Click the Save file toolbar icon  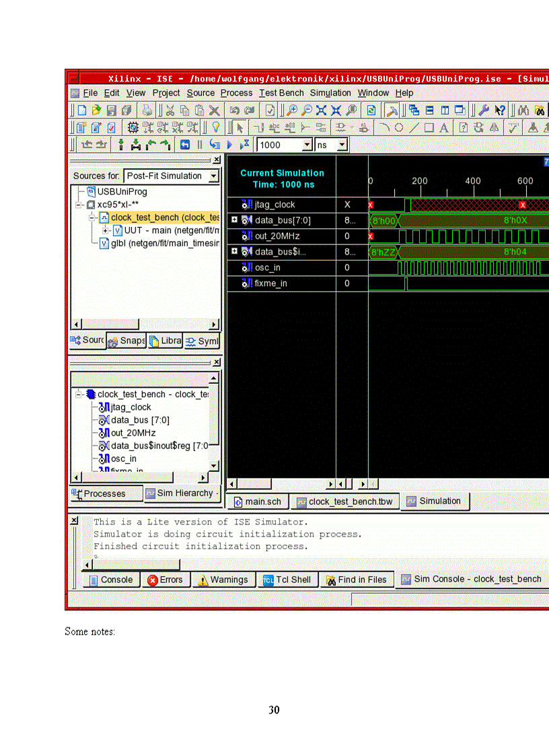click(111, 110)
